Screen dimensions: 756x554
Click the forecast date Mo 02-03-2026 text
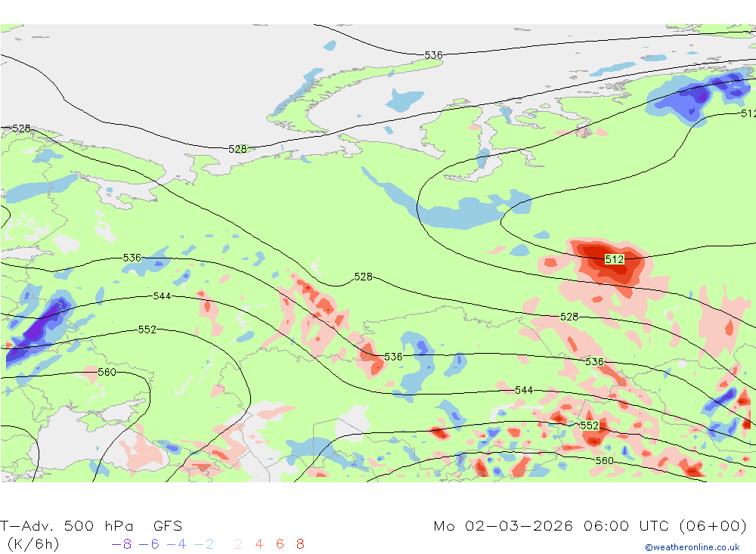pyautogui.click(x=503, y=525)
